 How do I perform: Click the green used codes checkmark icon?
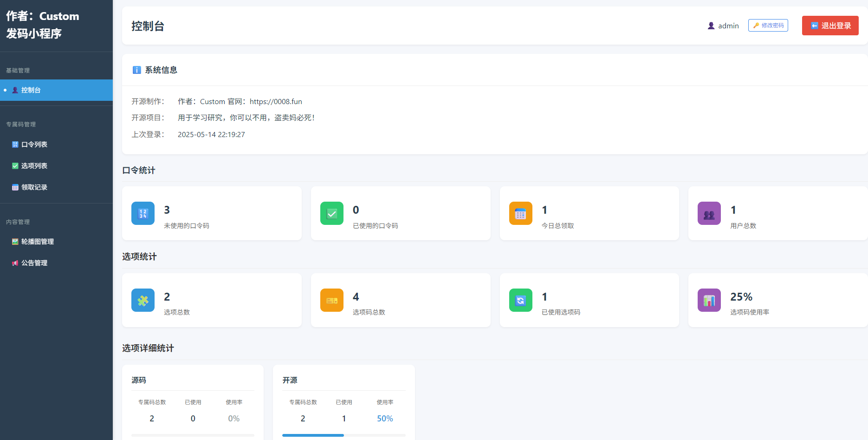(332, 213)
